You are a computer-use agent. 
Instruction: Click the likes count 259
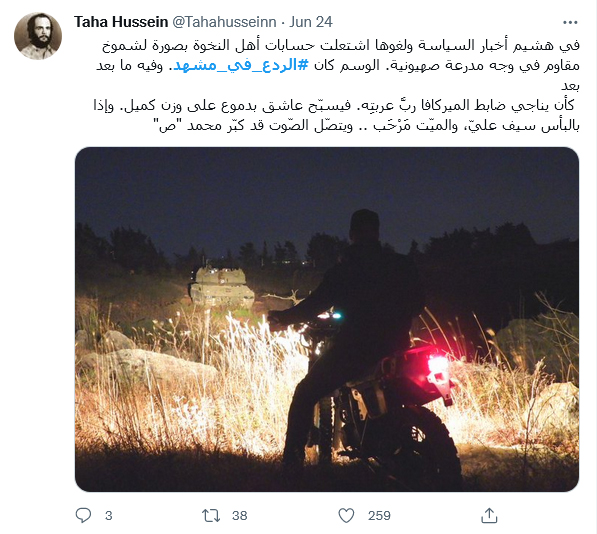[x=379, y=516]
